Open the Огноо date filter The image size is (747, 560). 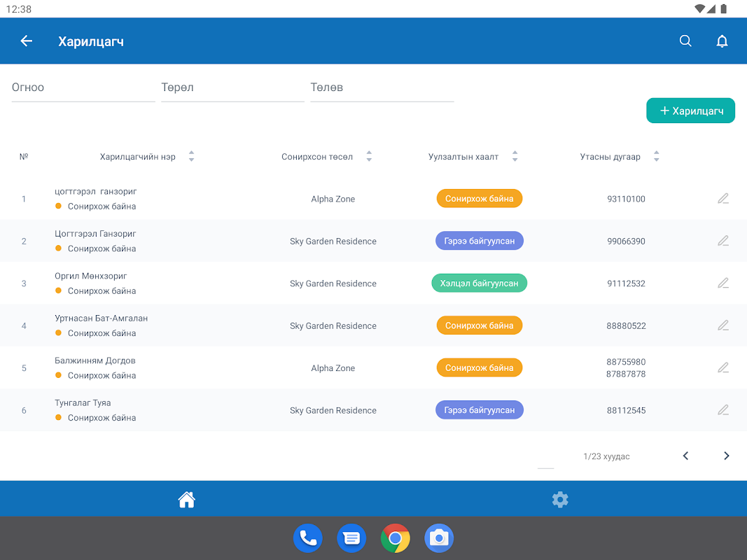point(83,87)
